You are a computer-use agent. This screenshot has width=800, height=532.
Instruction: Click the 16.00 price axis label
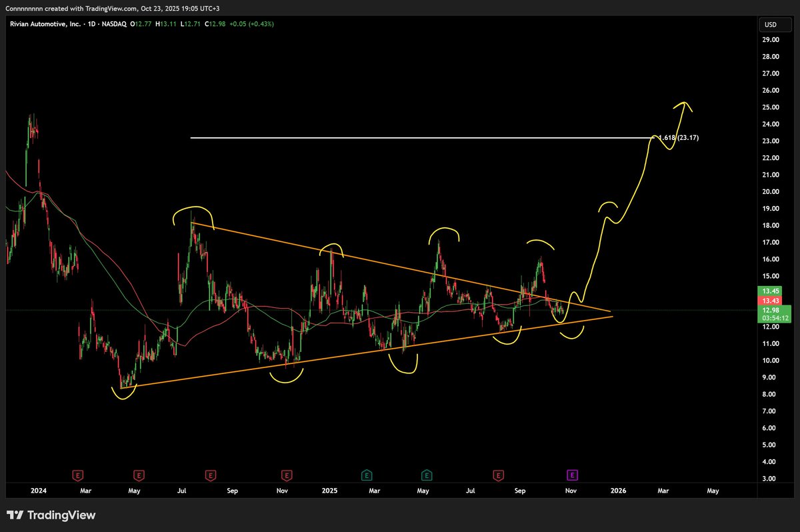click(x=771, y=259)
